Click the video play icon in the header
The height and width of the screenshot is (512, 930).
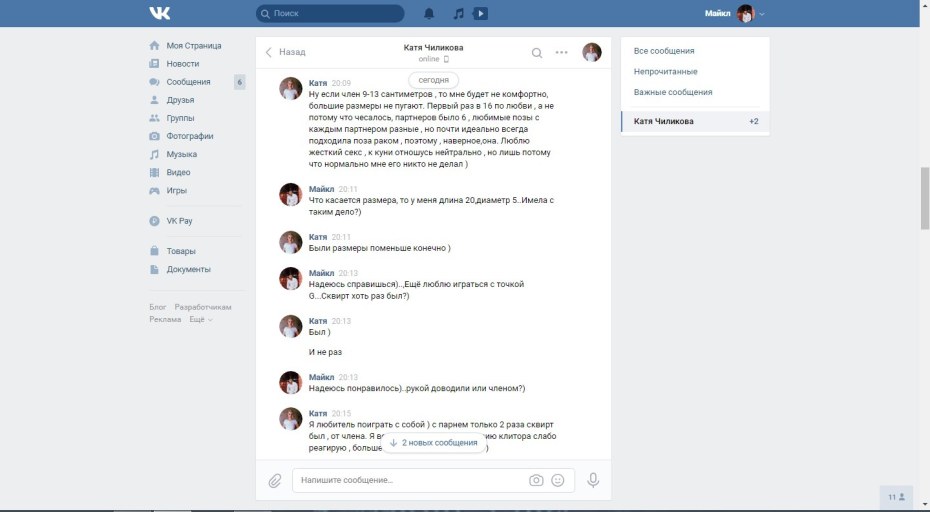point(481,14)
